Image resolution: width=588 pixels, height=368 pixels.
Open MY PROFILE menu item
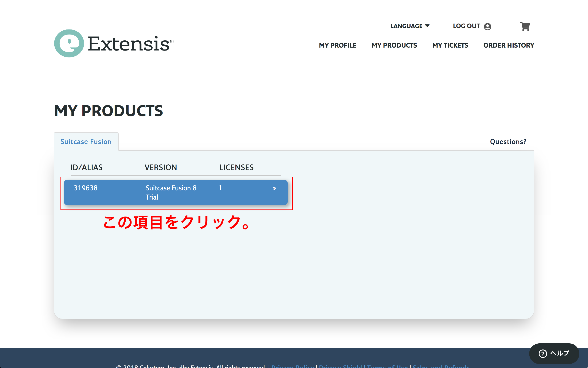337,45
